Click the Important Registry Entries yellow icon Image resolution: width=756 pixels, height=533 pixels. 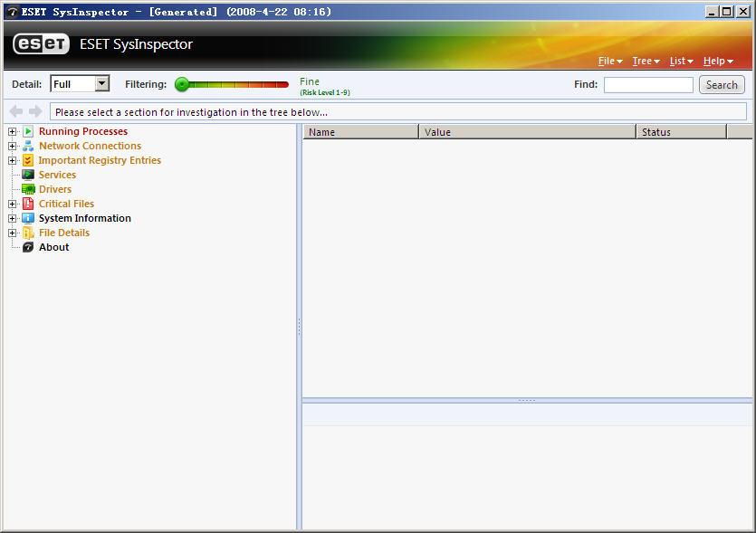click(x=28, y=160)
